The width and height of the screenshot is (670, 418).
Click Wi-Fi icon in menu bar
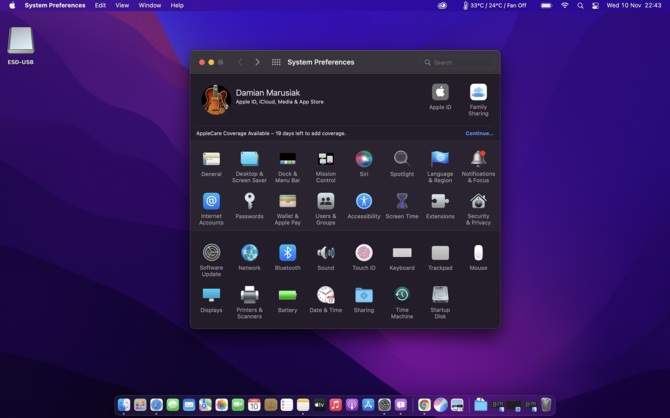point(564,5)
